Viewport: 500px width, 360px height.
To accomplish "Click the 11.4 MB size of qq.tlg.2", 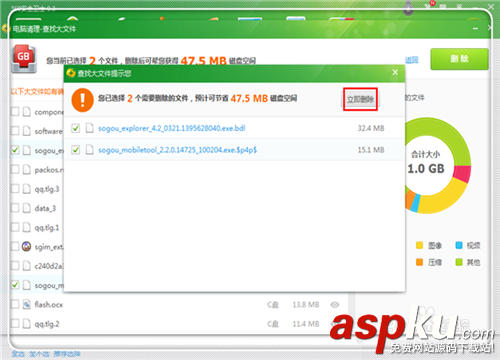I will 306,324.
